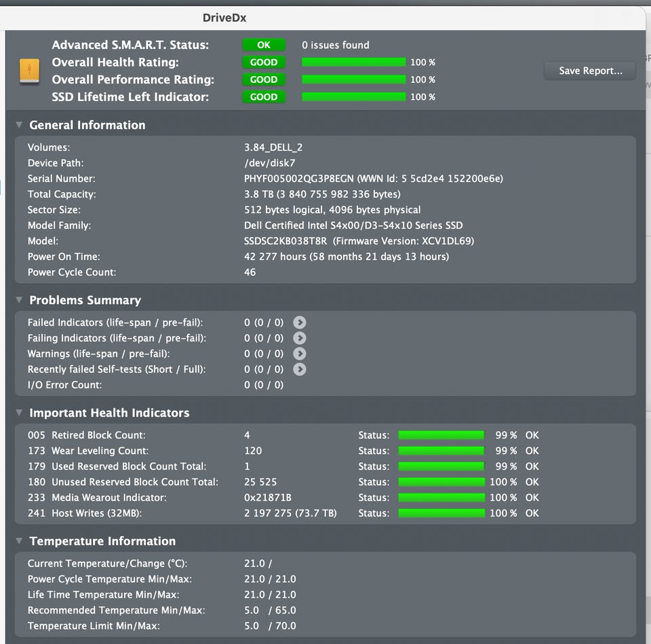Screen dimensions: 651x644
Task: Click the Retired Block Count status bar
Action: [441, 435]
